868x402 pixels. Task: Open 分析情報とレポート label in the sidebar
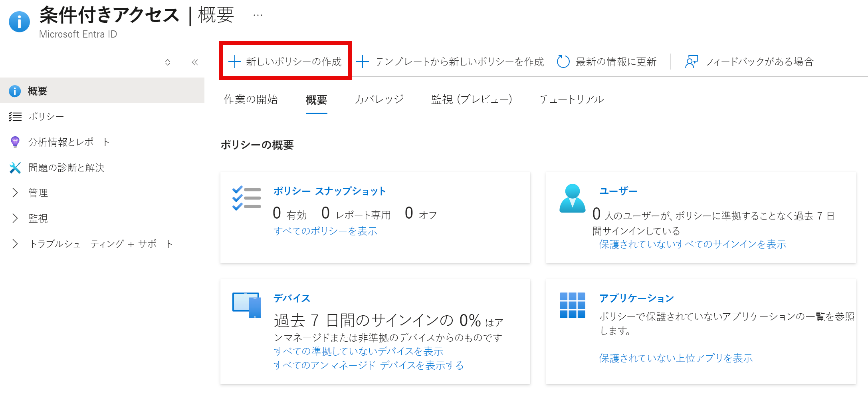[69, 142]
